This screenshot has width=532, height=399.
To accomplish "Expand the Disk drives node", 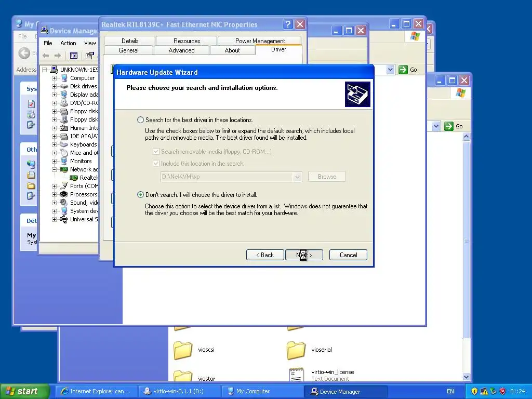I will point(54,86).
